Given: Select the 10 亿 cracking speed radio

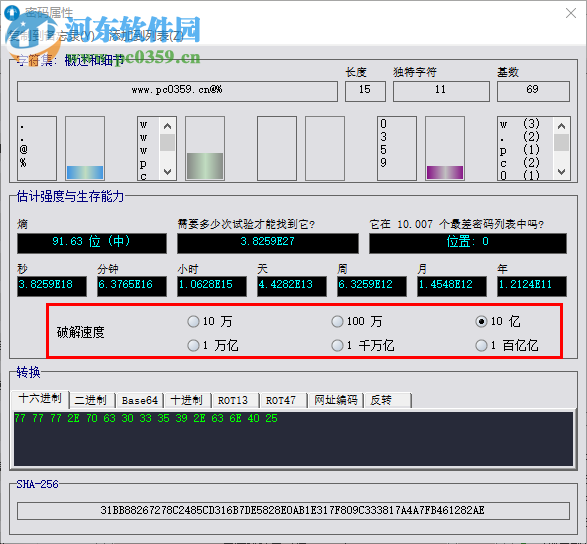Looking at the screenshot, I should tap(481, 321).
